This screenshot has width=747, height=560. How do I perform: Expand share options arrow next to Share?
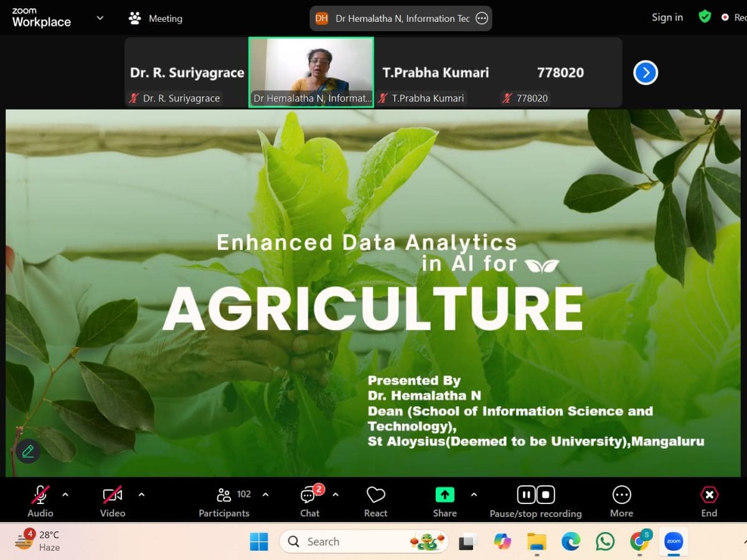tap(474, 495)
